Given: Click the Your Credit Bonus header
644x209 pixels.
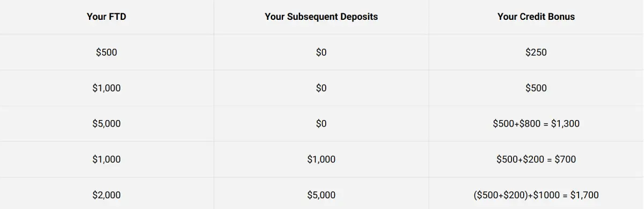Looking at the screenshot, I should [536, 17].
